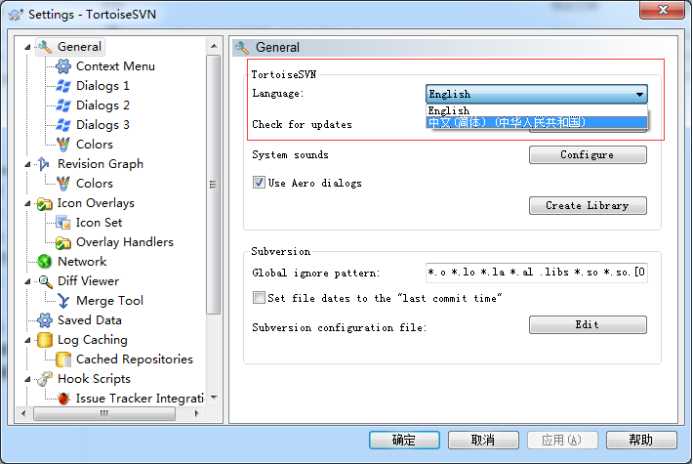Viewport: 693px width, 464px height.
Task: Click the tree horizontal scrollbar thumb
Action: tap(104, 414)
